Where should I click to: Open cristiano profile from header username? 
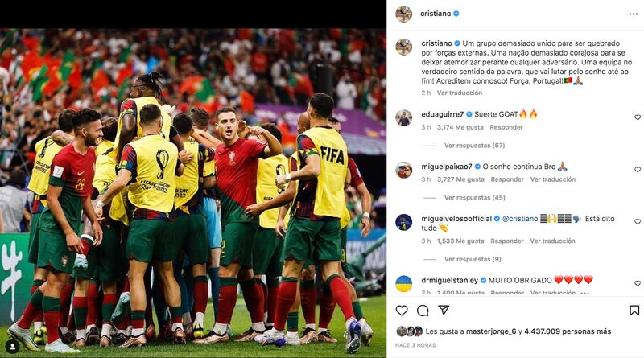(x=436, y=14)
